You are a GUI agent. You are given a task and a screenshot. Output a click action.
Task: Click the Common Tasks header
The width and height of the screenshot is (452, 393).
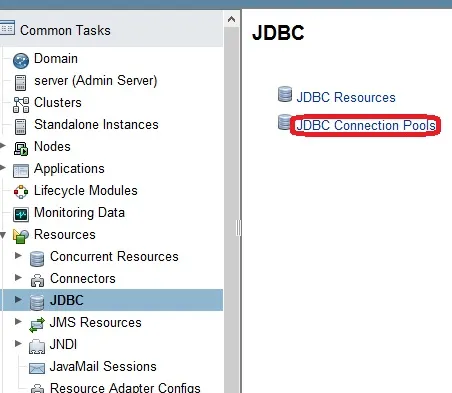pos(65,30)
